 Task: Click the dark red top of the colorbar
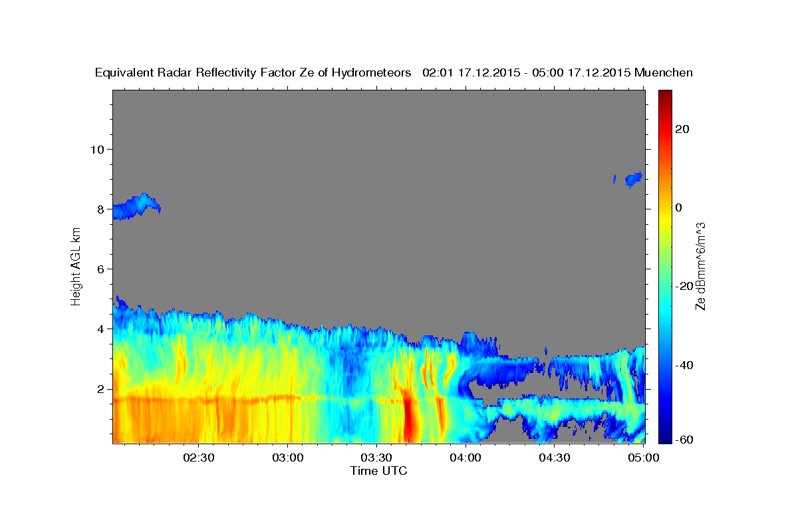click(664, 96)
